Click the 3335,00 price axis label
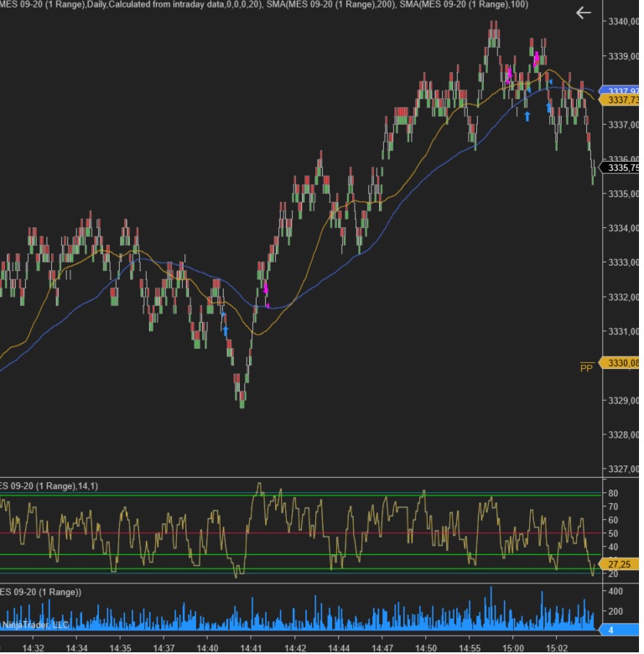The width and height of the screenshot is (644, 654). (x=623, y=194)
